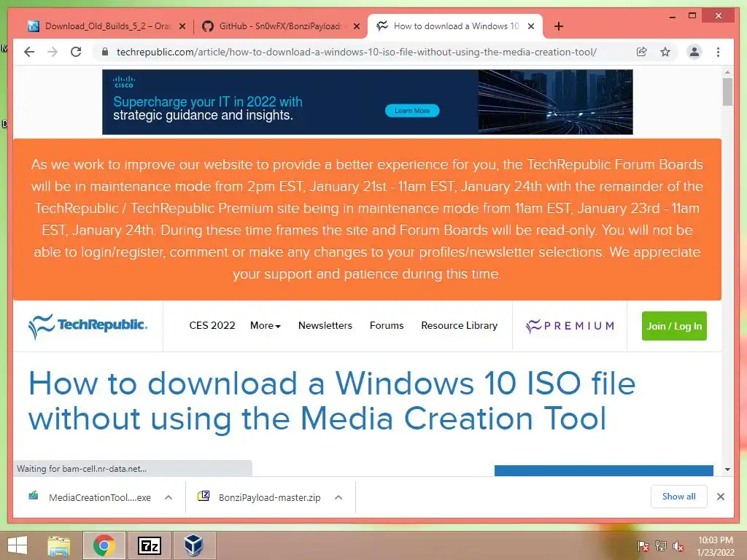Click Chrome icon in taskbar
747x560 pixels.
[x=104, y=545]
